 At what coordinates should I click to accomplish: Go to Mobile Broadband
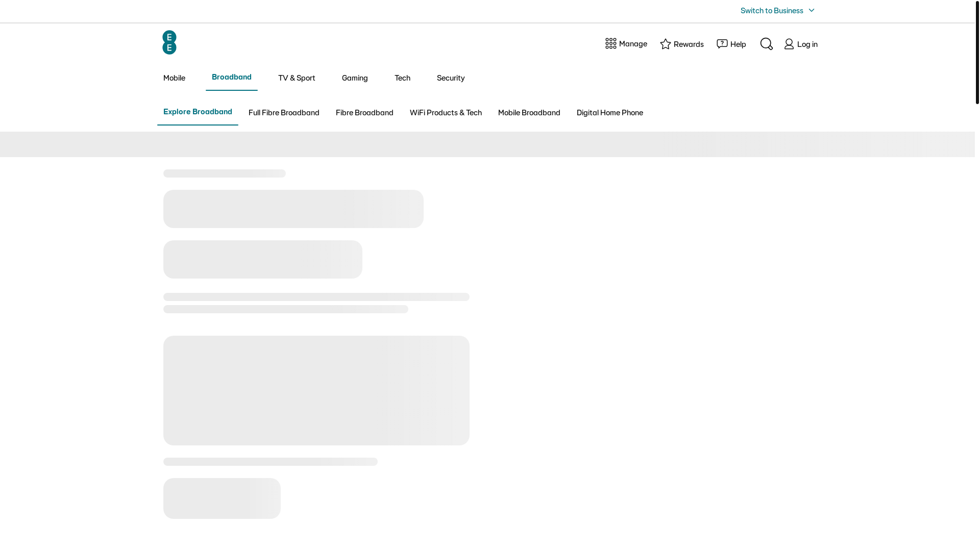(x=529, y=113)
